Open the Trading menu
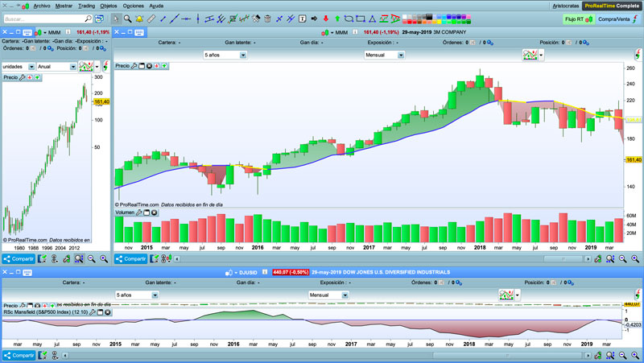 [x=86, y=6]
